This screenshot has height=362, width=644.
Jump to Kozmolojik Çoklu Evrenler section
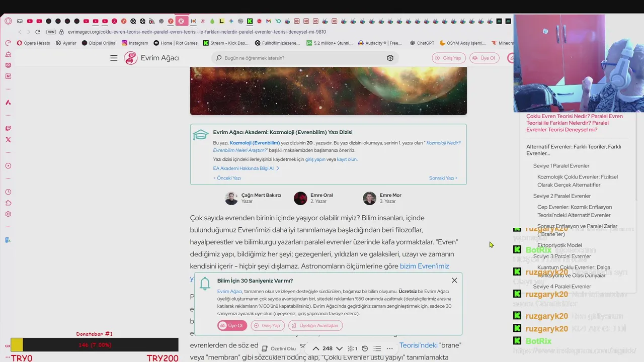[x=578, y=181]
